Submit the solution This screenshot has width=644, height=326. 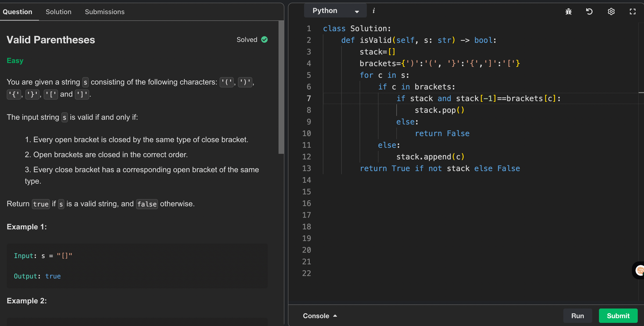pyautogui.click(x=618, y=316)
